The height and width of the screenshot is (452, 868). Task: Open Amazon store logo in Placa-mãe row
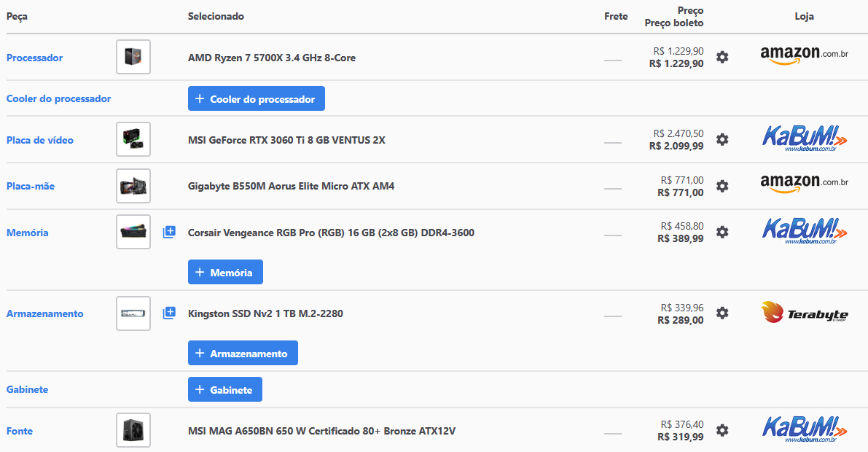tap(804, 183)
